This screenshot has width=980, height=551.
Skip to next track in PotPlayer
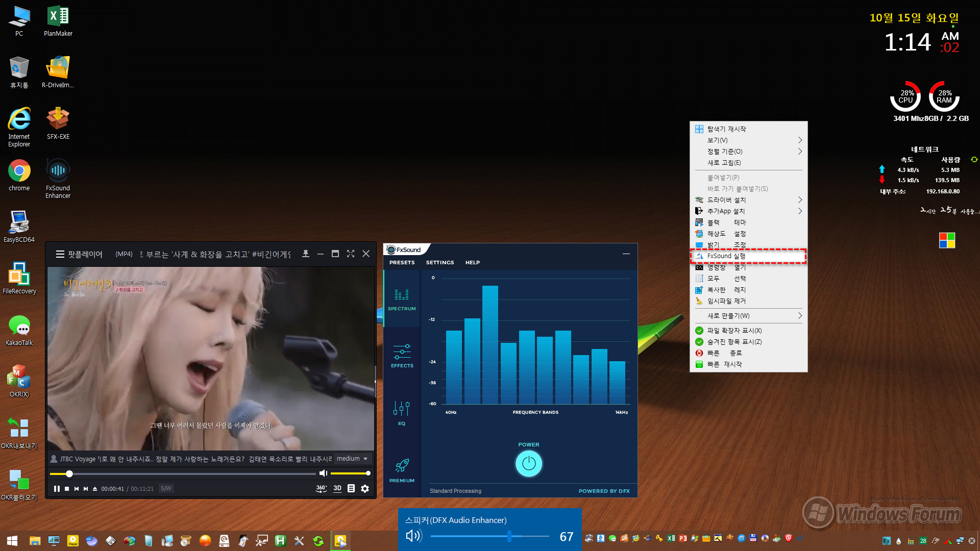click(x=86, y=489)
